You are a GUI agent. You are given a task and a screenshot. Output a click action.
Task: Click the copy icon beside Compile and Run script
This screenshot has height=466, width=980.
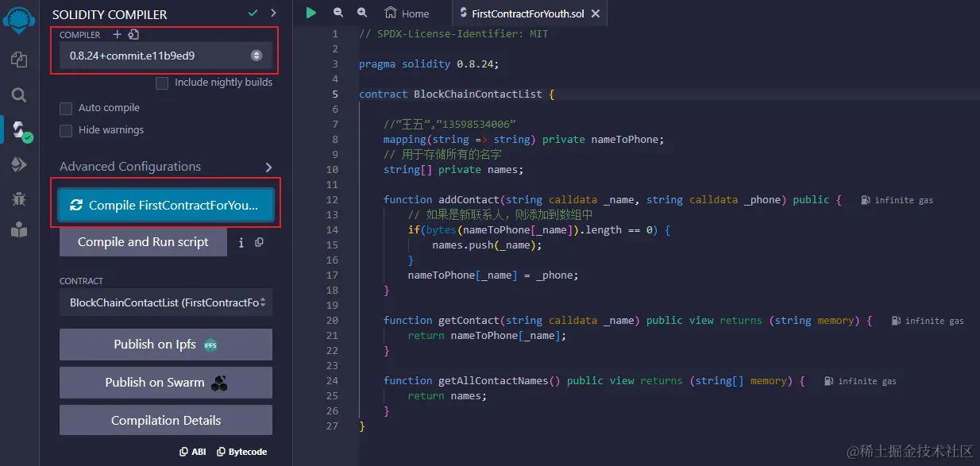point(259,242)
